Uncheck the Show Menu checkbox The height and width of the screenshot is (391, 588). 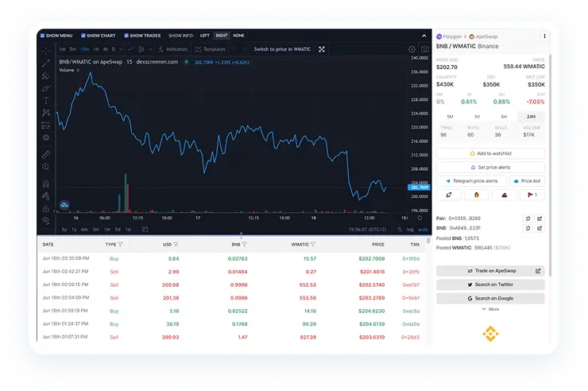pos(42,36)
